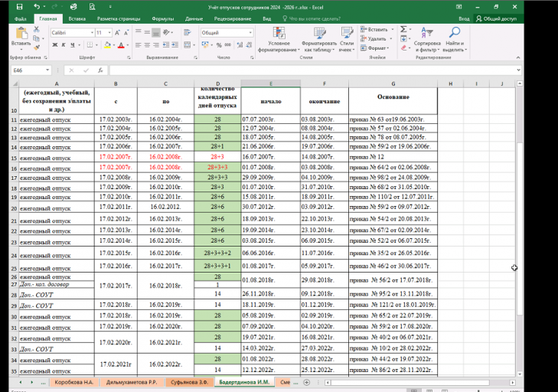The height and width of the screenshot is (392, 558).
Task: Select cell containing 28+3+3+2
Action: coord(217,253)
